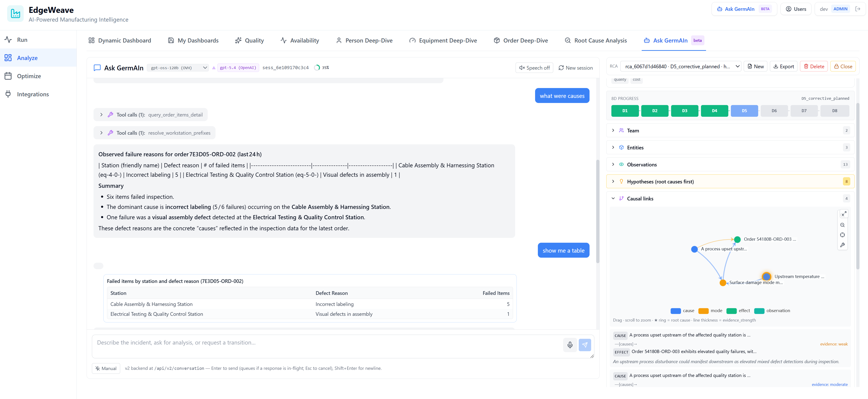Click the Hypotheses lightbulb icon
This screenshot has height=399, width=868.
[621, 181]
